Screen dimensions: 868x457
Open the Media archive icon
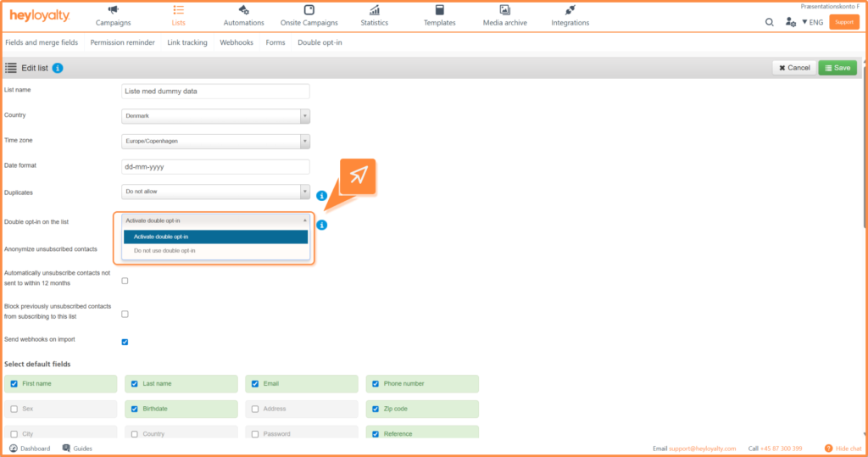coord(504,10)
